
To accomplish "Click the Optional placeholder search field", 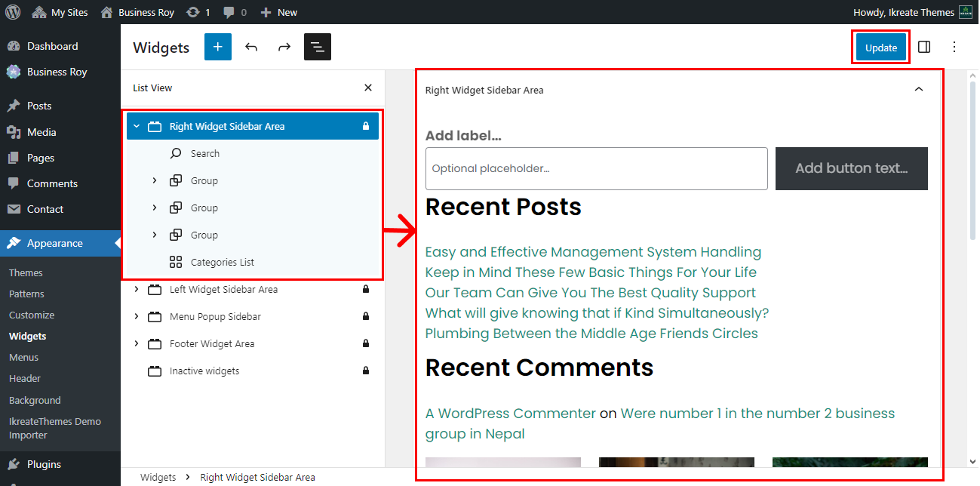I will coord(596,168).
